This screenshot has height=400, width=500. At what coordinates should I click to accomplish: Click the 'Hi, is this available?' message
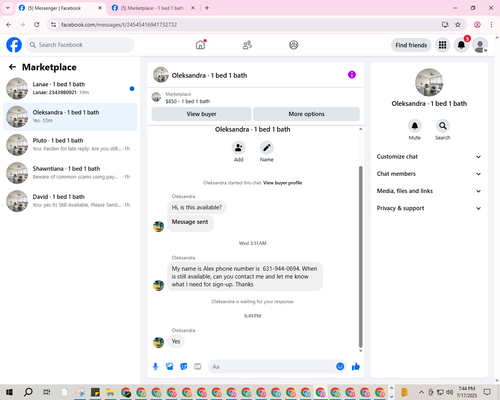(x=197, y=207)
